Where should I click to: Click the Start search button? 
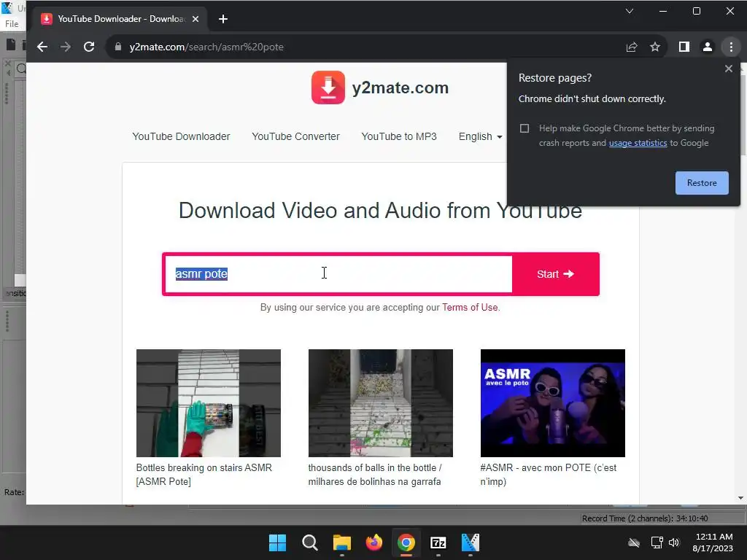point(555,274)
